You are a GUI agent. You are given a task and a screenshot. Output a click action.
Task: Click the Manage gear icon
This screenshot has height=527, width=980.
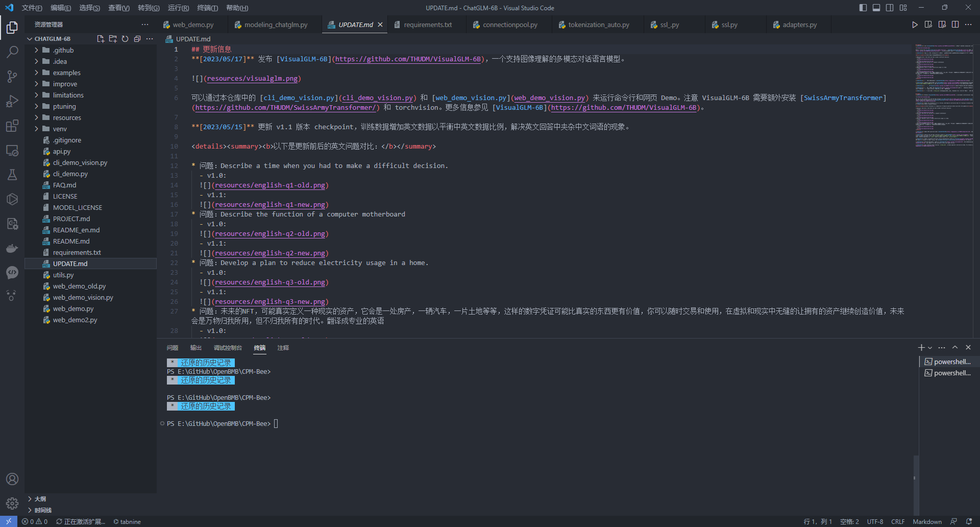point(12,504)
